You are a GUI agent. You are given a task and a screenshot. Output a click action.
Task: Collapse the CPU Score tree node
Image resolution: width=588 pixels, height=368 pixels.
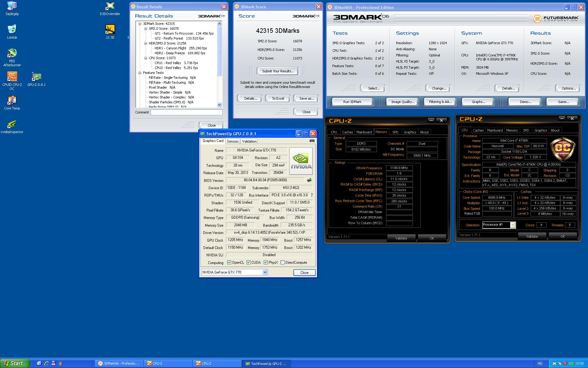click(146, 58)
